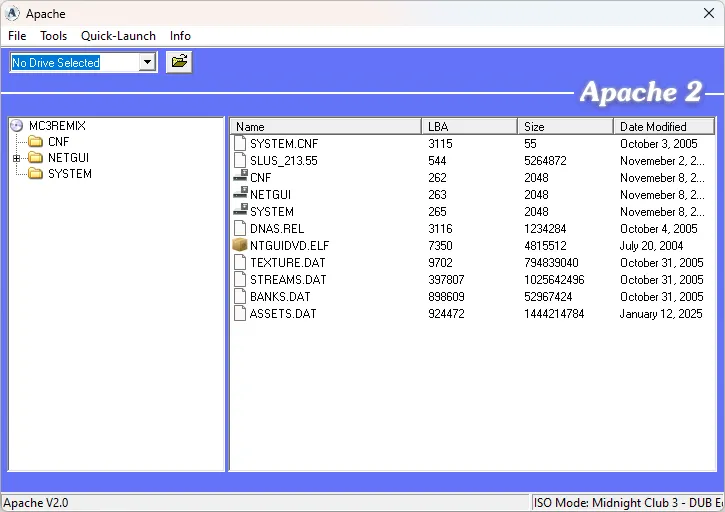Open the Info menu
The width and height of the screenshot is (725, 512).
pos(180,36)
